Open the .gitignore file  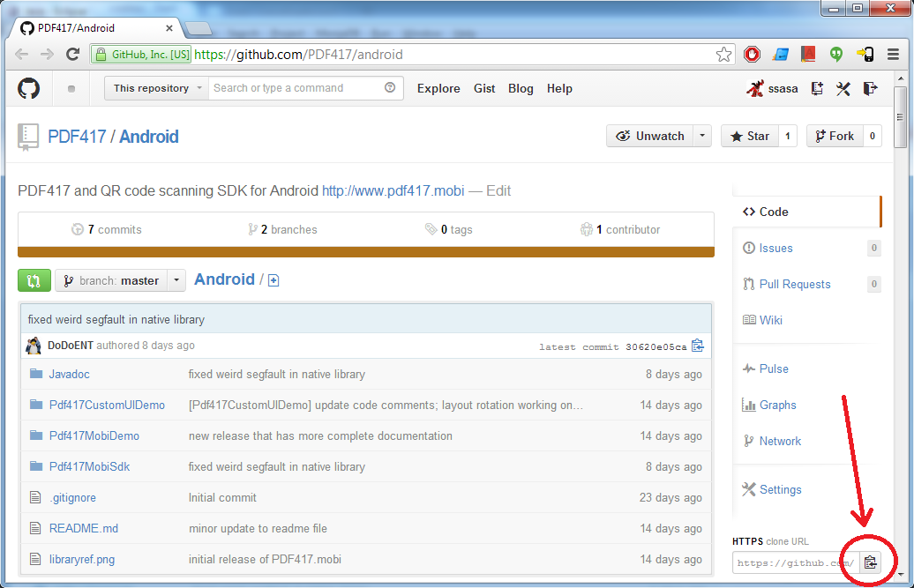pyautogui.click(x=73, y=498)
